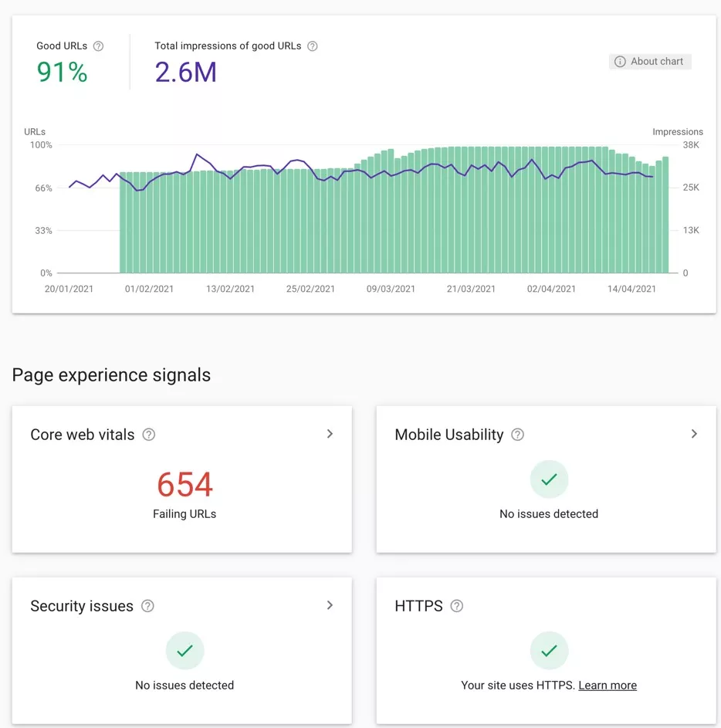
Task: Click the Mobile Usability question mark icon
Action: [517, 435]
